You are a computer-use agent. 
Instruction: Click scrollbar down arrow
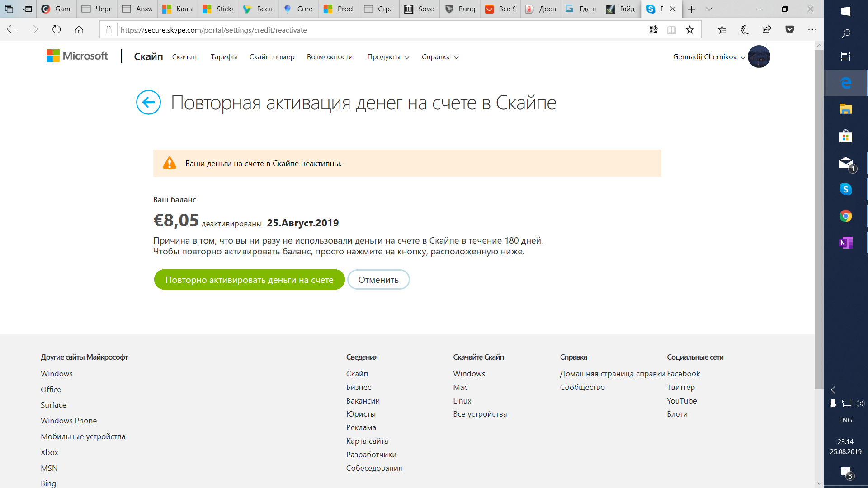pos(819,483)
